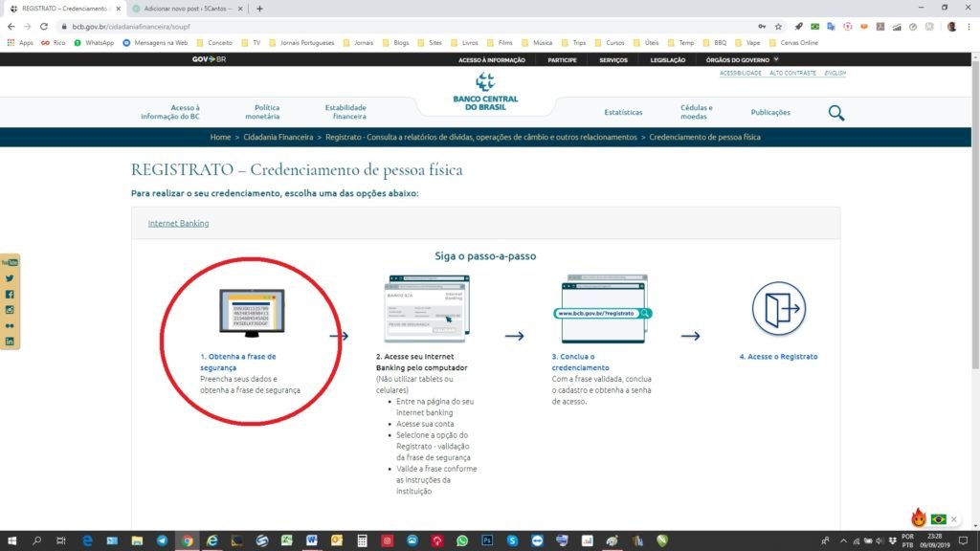This screenshot has width=980, height=551.
Task: Open Photoshop from the taskbar
Action: (x=487, y=541)
